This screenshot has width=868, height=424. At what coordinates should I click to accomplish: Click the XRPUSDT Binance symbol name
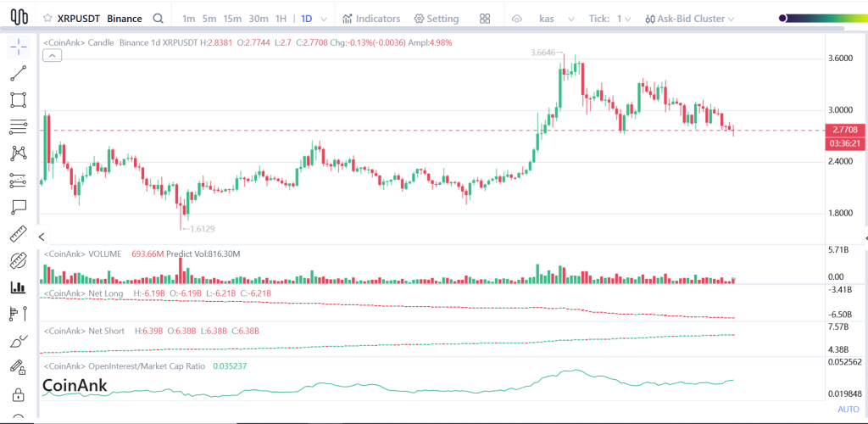click(x=100, y=19)
